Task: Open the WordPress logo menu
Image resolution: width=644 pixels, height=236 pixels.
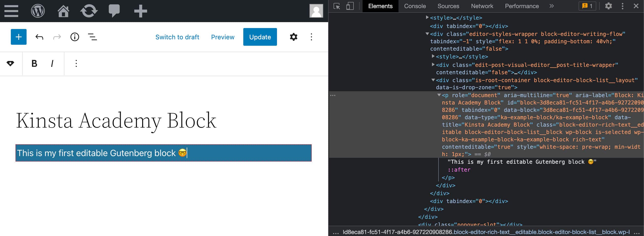Action: 38,11
